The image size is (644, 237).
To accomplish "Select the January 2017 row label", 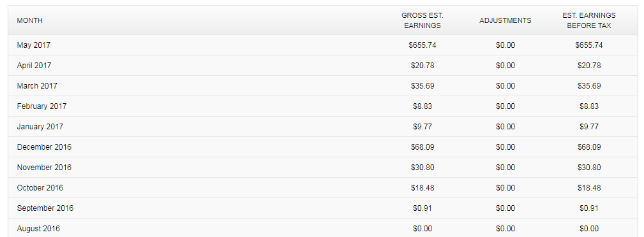I will coord(40,127).
